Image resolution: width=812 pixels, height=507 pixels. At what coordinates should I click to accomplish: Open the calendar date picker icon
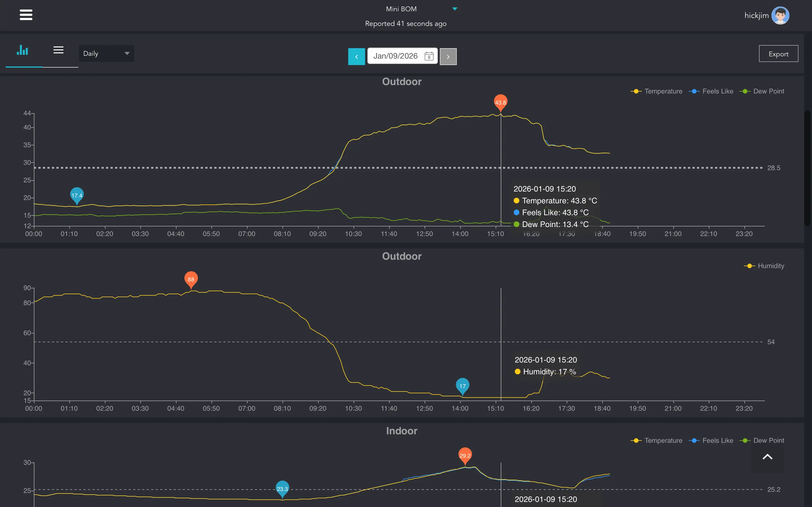[x=429, y=56]
